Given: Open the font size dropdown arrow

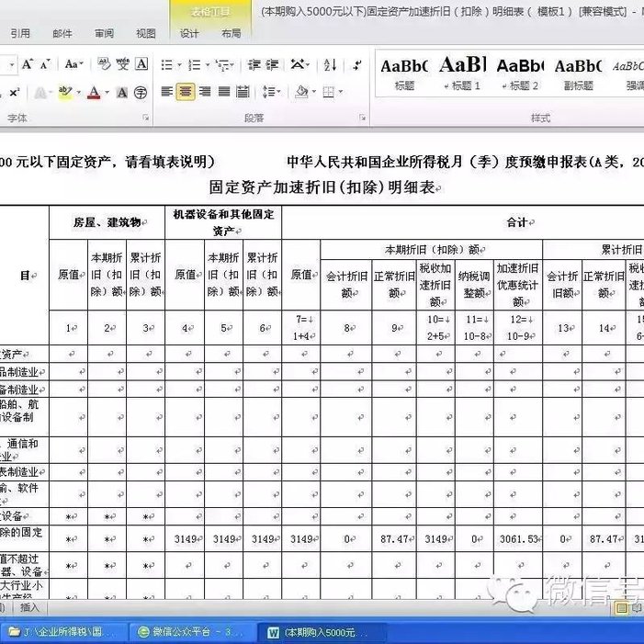Looking at the screenshot, I should 12,65.
